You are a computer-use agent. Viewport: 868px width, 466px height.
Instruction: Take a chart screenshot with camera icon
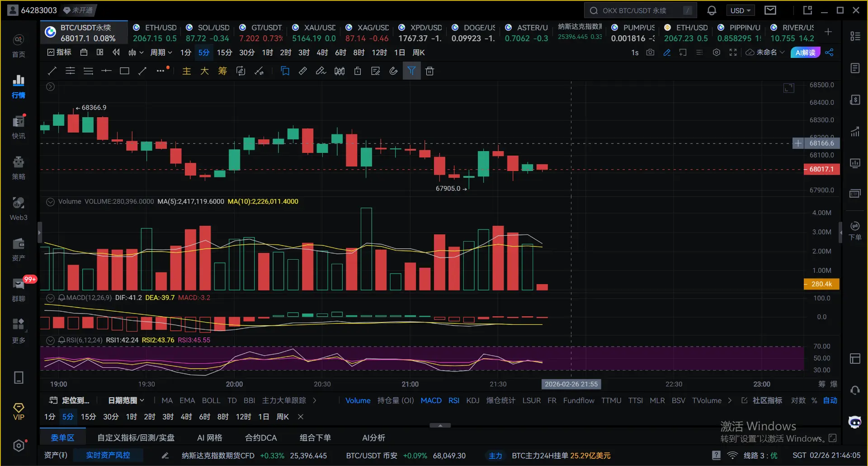click(650, 52)
